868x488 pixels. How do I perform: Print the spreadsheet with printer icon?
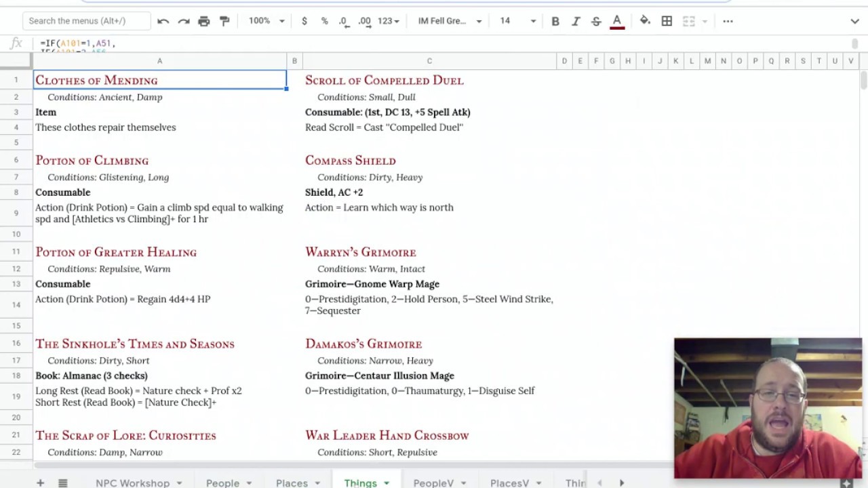pyautogui.click(x=204, y=21)
